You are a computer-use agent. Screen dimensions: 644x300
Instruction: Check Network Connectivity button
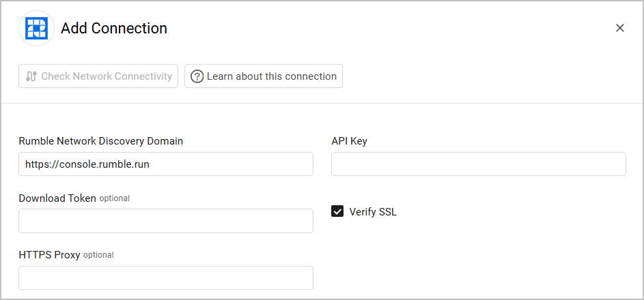(x=98, y=76)
